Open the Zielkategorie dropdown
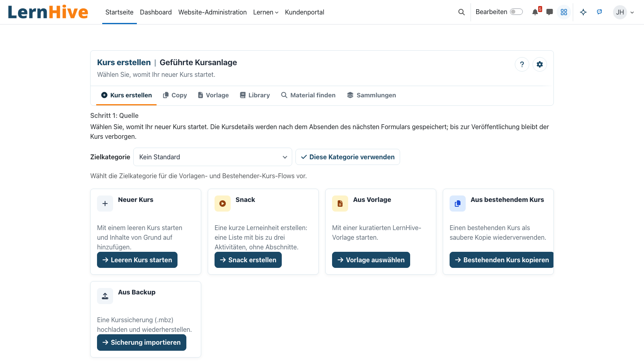644x362 pixels. pyautogui.click(x=213, y=157)
